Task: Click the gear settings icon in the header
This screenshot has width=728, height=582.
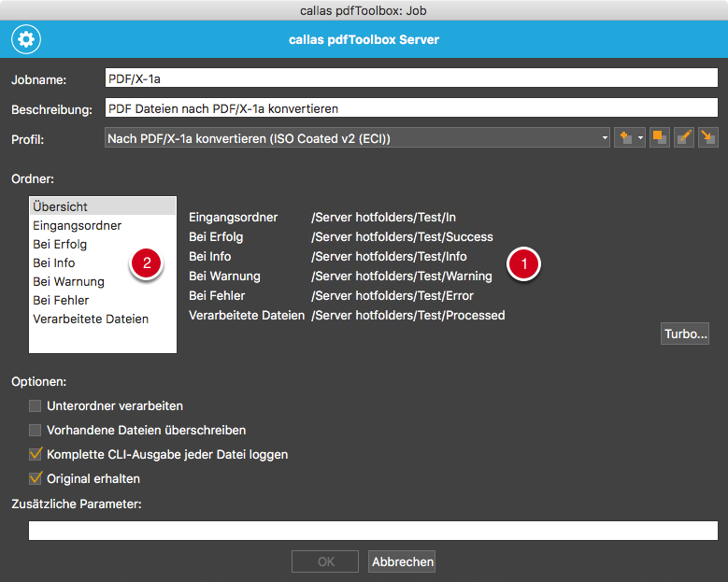Action: (26, 39)
